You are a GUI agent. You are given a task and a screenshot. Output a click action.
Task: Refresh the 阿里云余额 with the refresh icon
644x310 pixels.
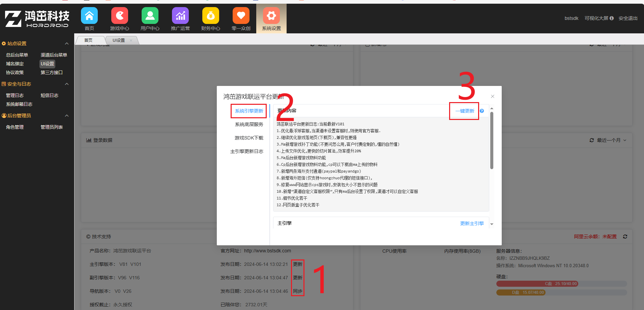click(625, 237)
